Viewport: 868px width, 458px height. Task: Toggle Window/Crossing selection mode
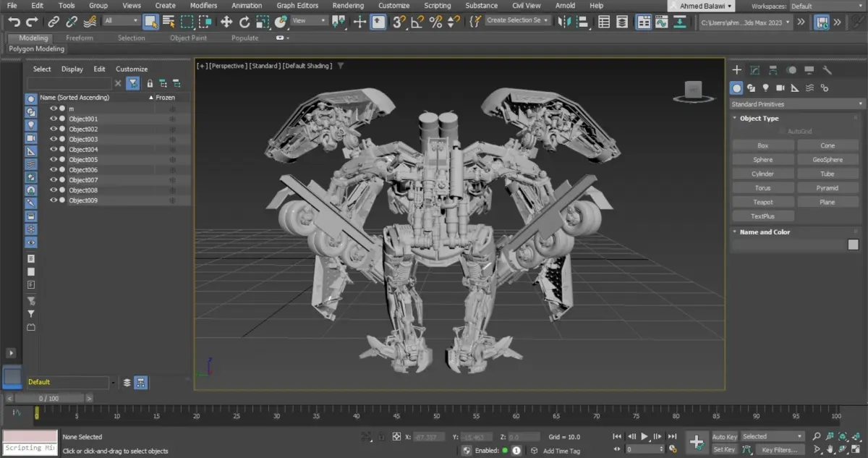[205, 22]
